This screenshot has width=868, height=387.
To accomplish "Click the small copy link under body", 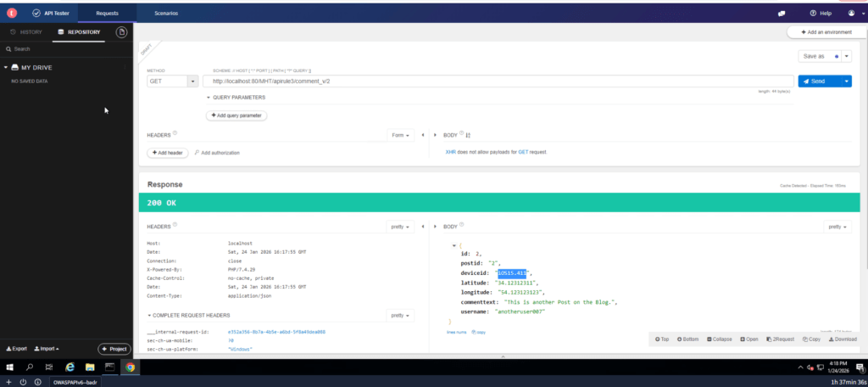I will [478, 332].
